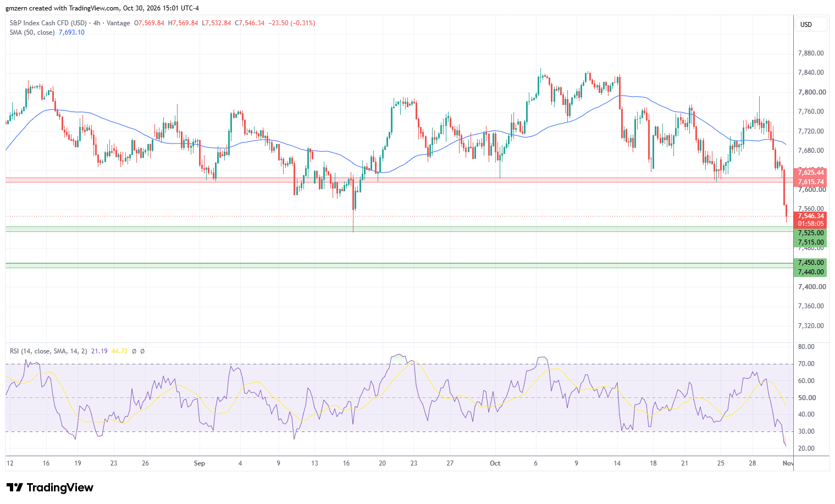Click the red 7,615.74 price label
The image size is (835, 504).
click(x=811, y=182)
